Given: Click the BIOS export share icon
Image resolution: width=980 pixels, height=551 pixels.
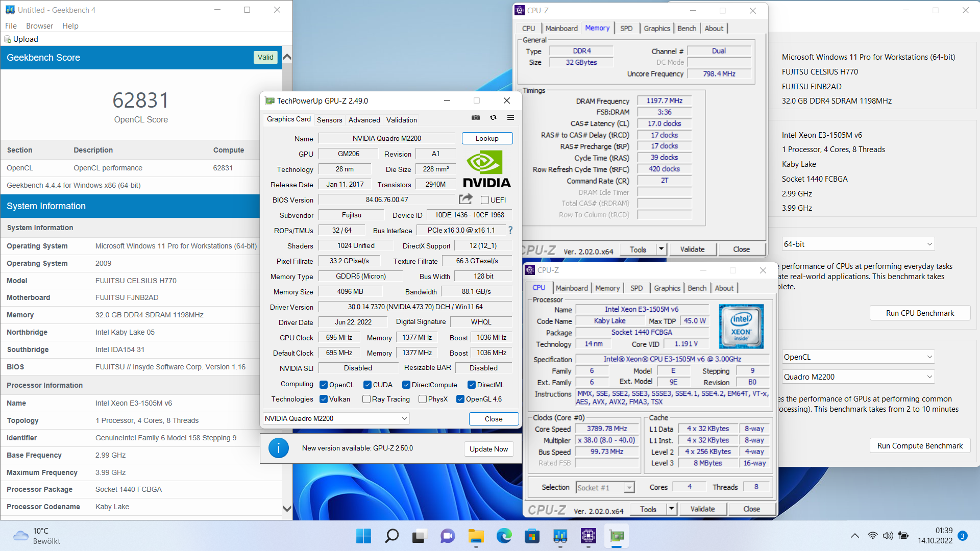Looking at the screenshot, I should click(465, 199).
